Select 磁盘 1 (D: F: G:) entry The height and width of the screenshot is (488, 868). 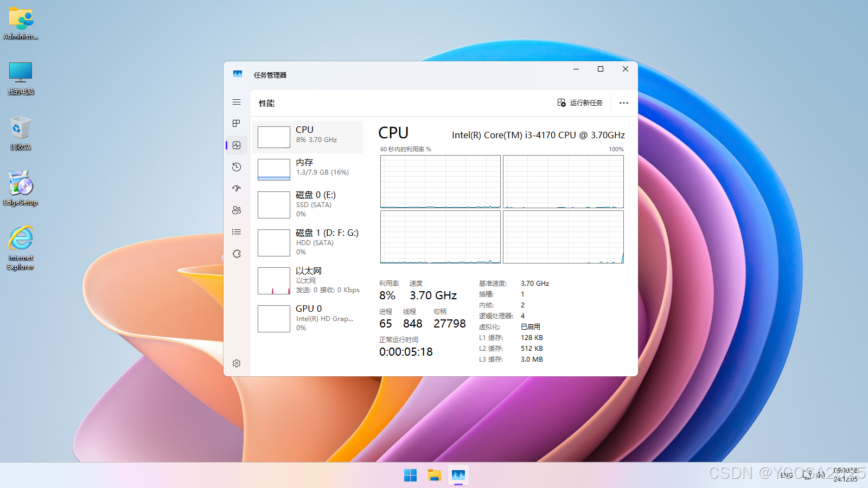pos(308,243)
